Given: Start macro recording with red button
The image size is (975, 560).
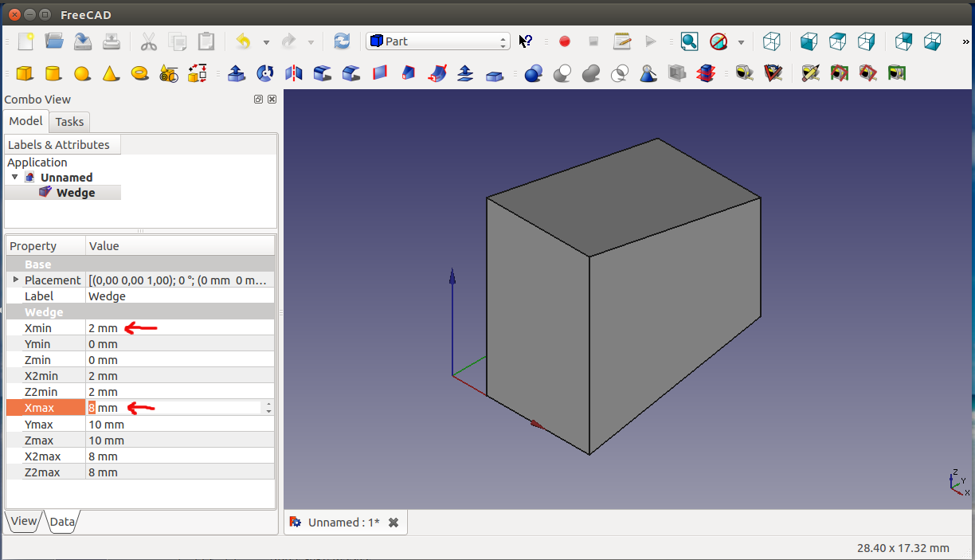Looking at the screenshot, I should click(x=565, y=41).
